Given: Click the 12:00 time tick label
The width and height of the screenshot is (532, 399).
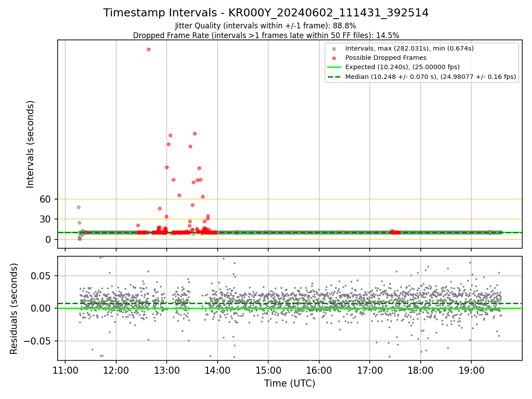Looking at the screenshot, I should [x=116, y=370].
